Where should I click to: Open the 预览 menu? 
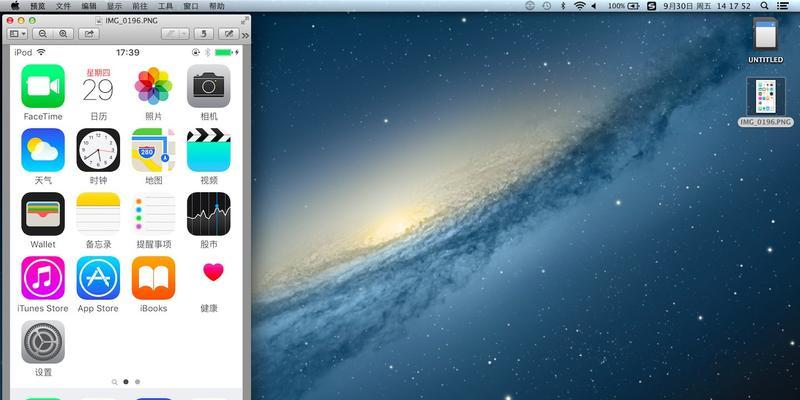coord(38,6)
